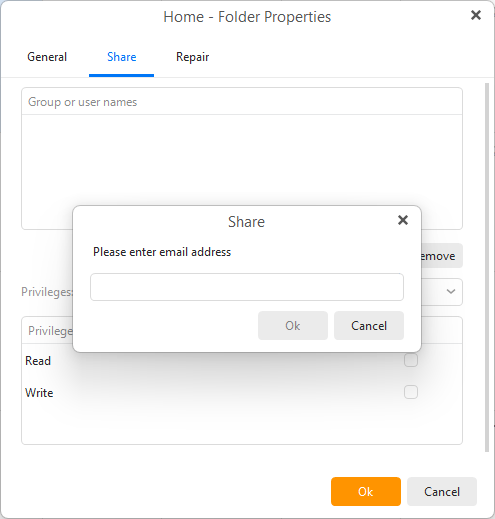The width and height of the screenshot is (495, 519).
Task: Select the Write privilege row
Action: 242,392
